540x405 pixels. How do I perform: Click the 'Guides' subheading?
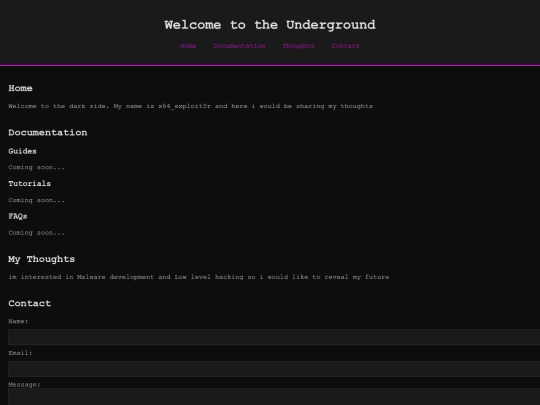point(22,151)
